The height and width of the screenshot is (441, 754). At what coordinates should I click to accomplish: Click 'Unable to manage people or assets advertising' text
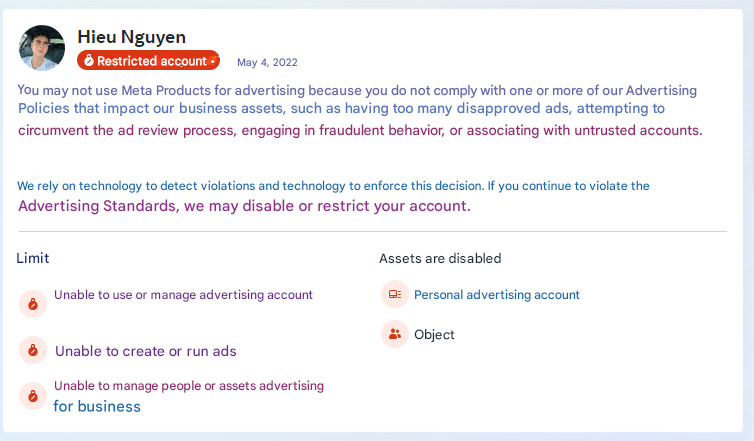tap(189, 386)
